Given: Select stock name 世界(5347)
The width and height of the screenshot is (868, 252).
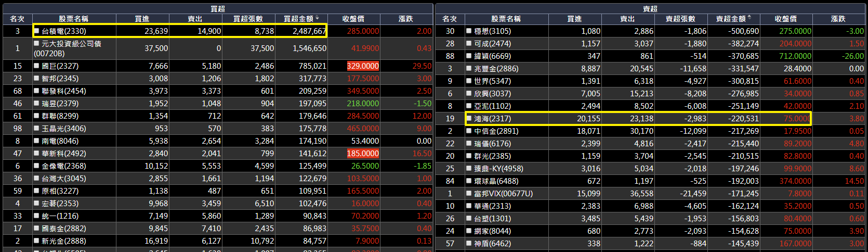Looking at the screenshot, I should tap(493, 81).
